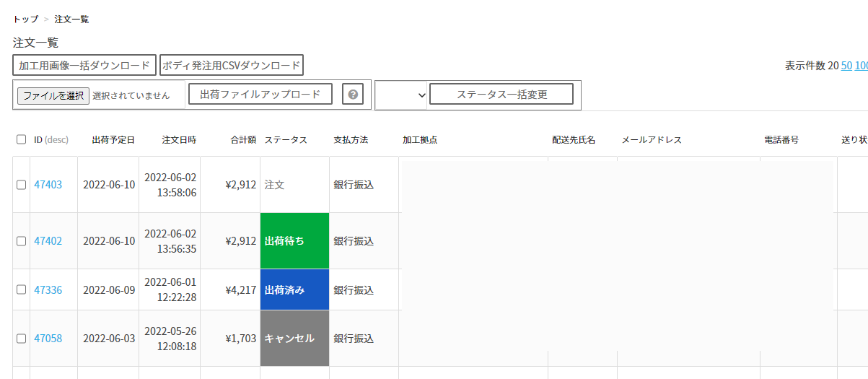Open order ID 47336
The height and width of the screenshot is (379, 868).
[x=48, y=290]
